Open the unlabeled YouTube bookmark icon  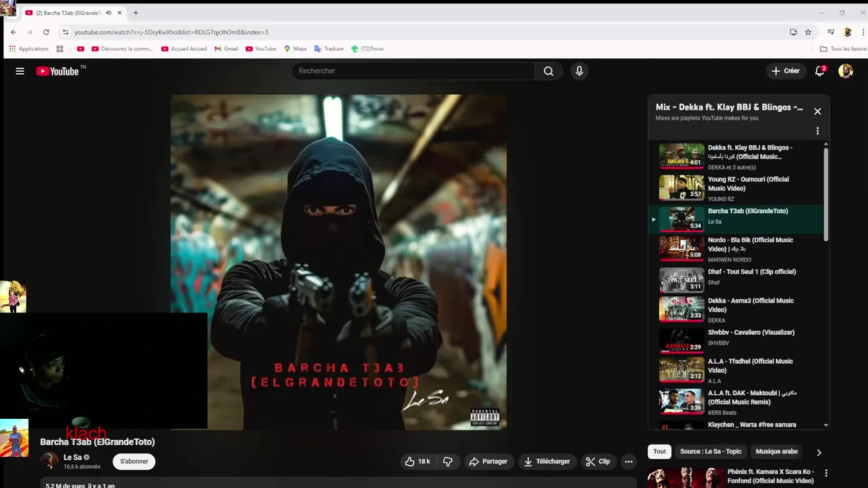(81, 49)
